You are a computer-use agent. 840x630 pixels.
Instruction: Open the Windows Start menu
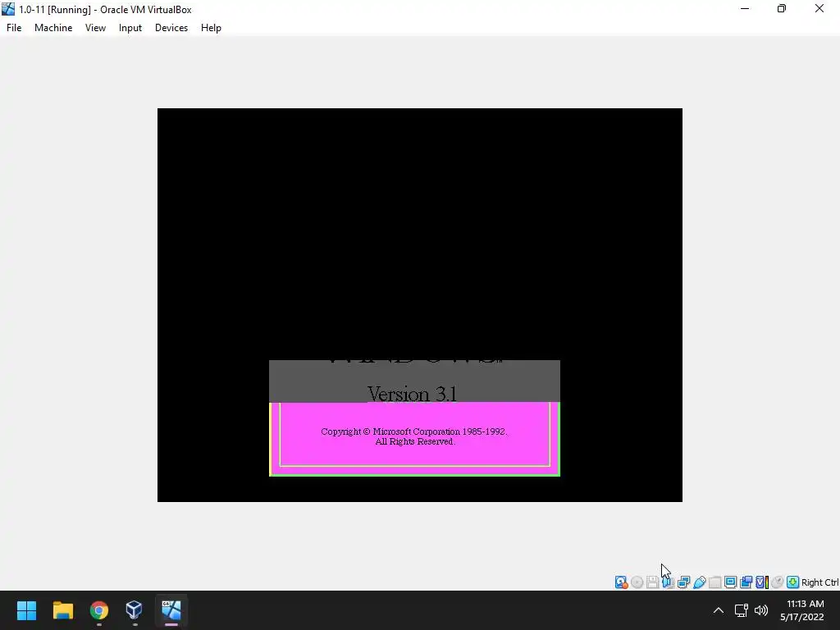(x=26, y=610)
